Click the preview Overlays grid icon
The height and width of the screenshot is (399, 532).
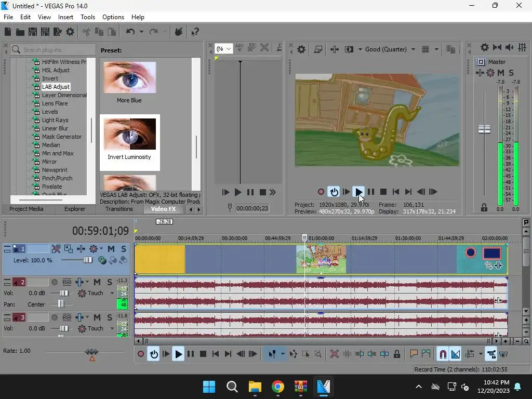pyautogui.click(x=425, y=49)
